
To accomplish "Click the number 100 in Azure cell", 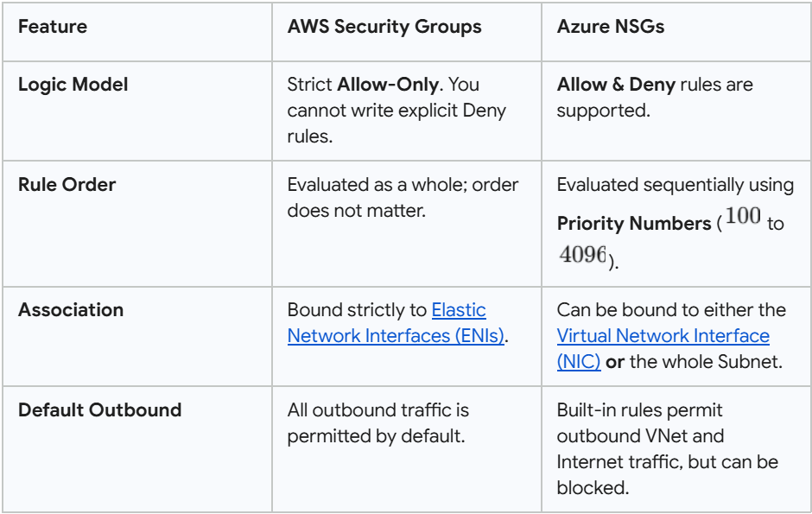I will coord(743,215).
